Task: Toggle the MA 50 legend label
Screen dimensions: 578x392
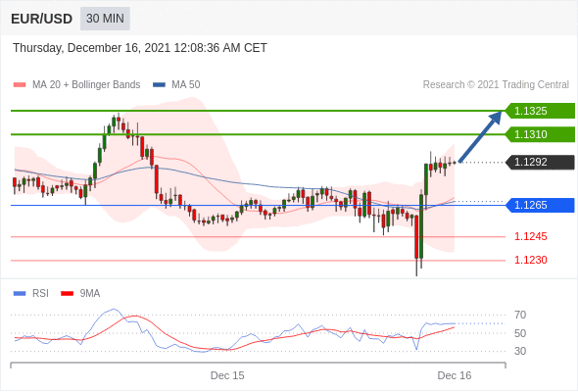Action: click(186, 85)
